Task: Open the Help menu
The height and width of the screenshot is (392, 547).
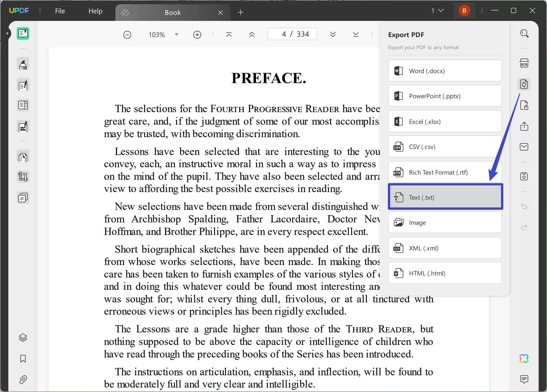Action: (x=95, y=11)
